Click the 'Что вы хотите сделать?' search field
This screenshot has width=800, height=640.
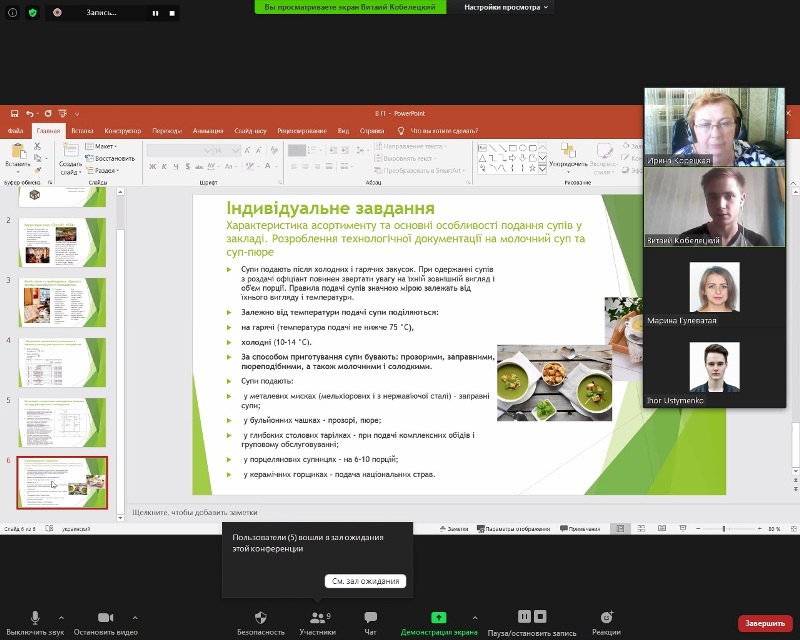444,131
